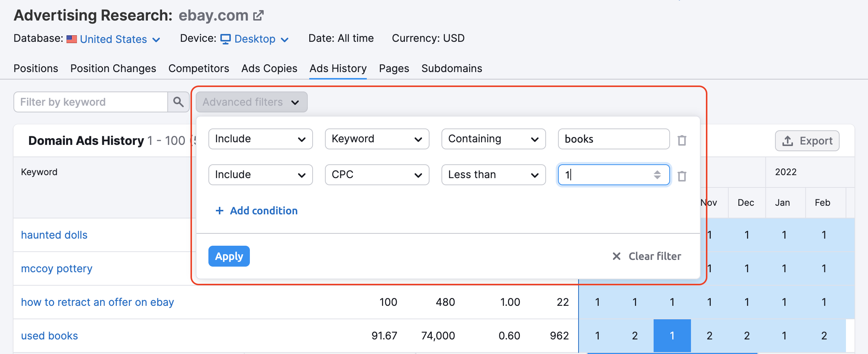Open the Position Changes tab
Viewport: 868px width, 354px height.
[113, 68]
